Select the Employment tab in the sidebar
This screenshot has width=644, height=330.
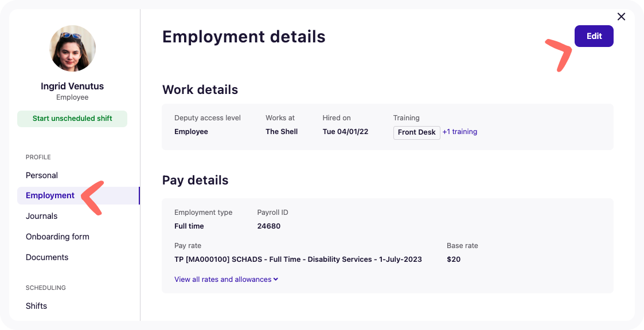point(50,195)
